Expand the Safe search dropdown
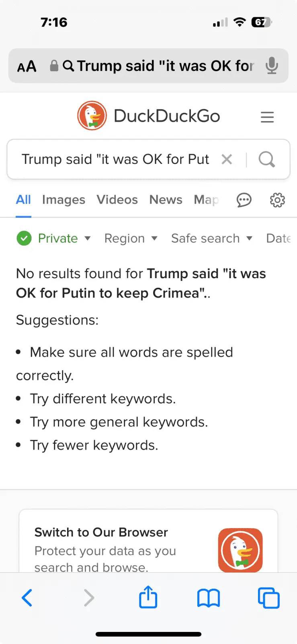 tap(211, 238)
